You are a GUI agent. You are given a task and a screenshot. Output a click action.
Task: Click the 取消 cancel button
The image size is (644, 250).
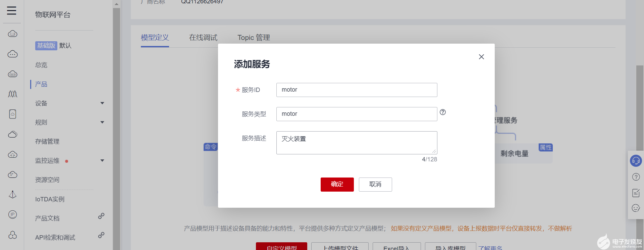375,184
